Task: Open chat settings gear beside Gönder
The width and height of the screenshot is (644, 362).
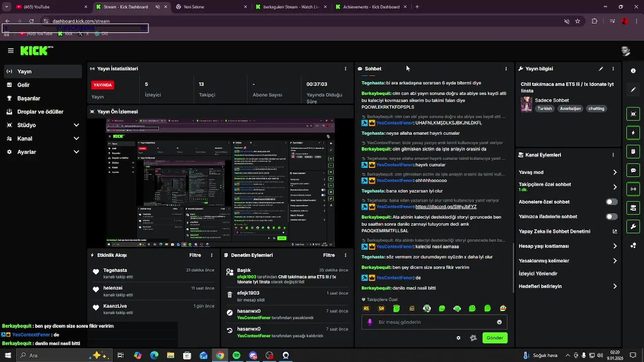Action: click(x=458, y=338)
